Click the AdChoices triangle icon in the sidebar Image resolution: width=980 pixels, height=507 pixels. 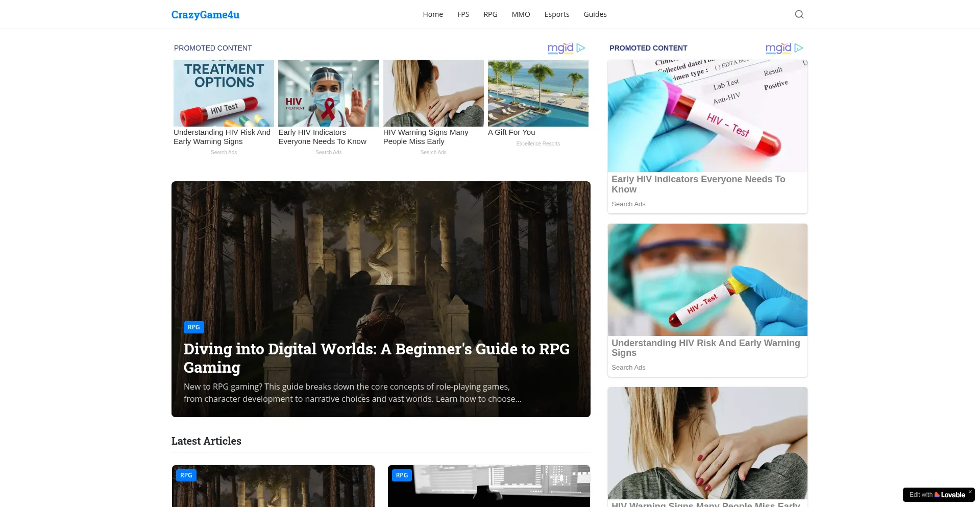coord(799,48)
